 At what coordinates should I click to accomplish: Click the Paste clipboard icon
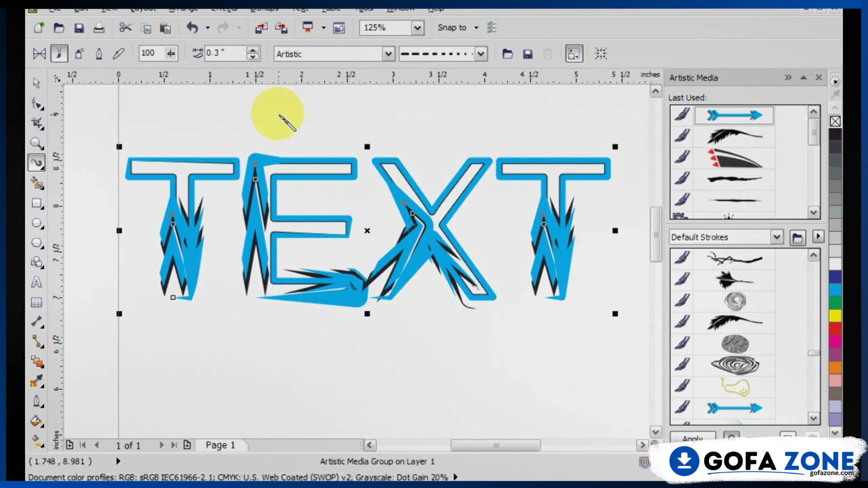165,28
